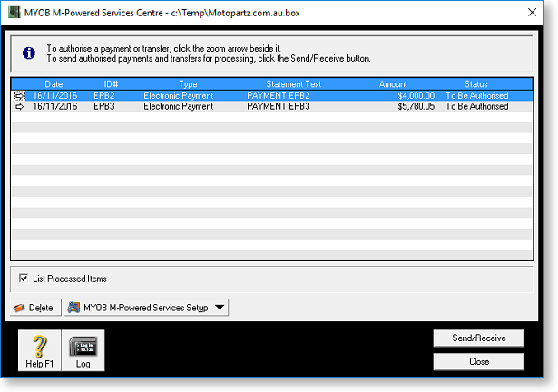
Task: Click the EPB3 ID cell
Action: tap(104, 106)
